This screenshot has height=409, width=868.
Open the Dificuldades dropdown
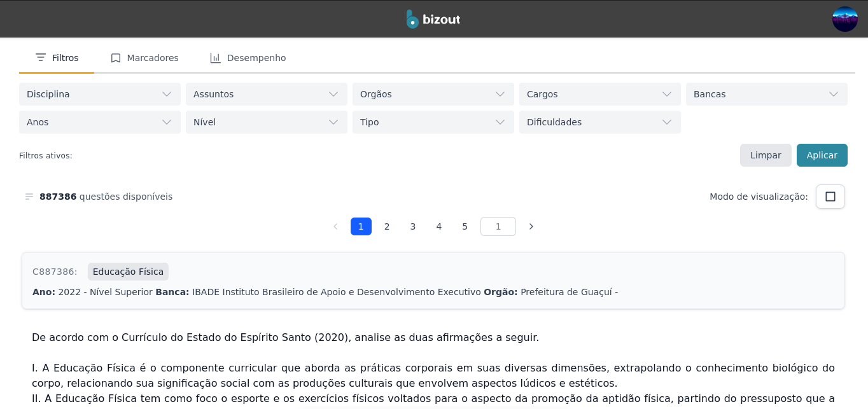pos(599,122)
